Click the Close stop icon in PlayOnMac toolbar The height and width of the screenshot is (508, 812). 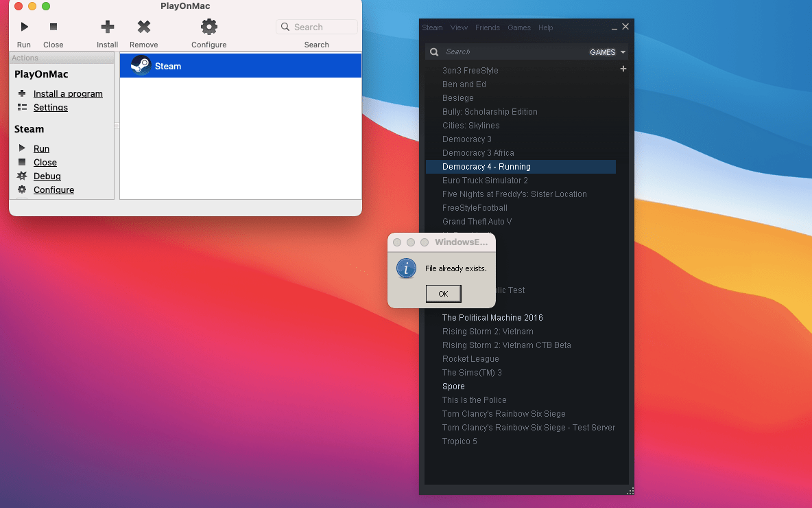53,27
